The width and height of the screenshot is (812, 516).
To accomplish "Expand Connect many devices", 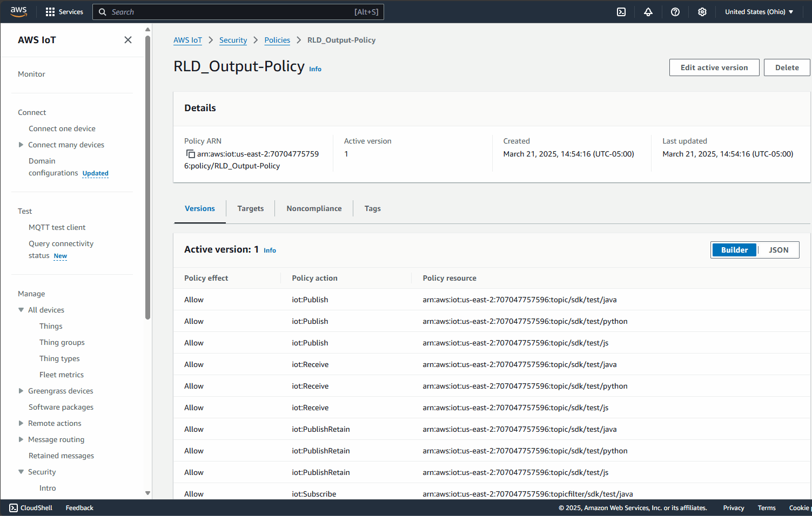I will coord(21,145).
